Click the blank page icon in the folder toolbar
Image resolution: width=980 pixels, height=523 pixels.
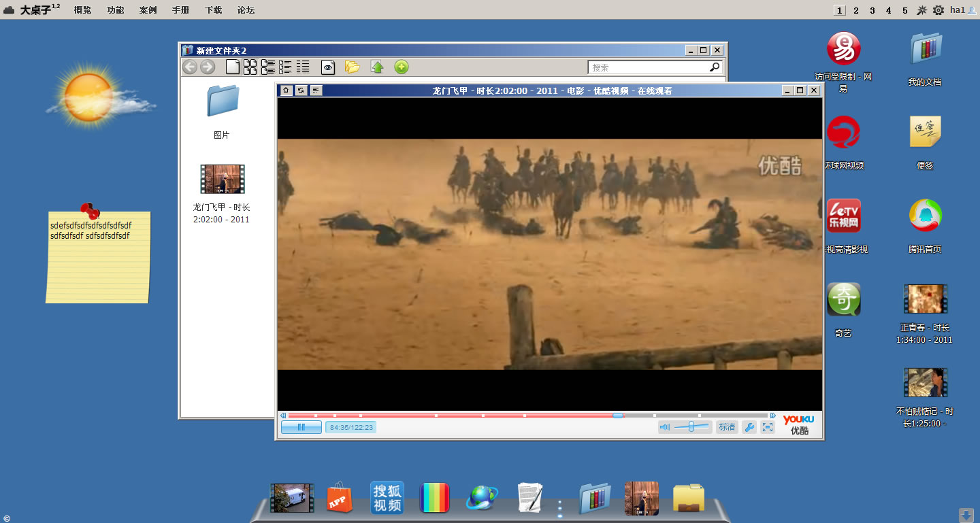click(x=233, y=67)
